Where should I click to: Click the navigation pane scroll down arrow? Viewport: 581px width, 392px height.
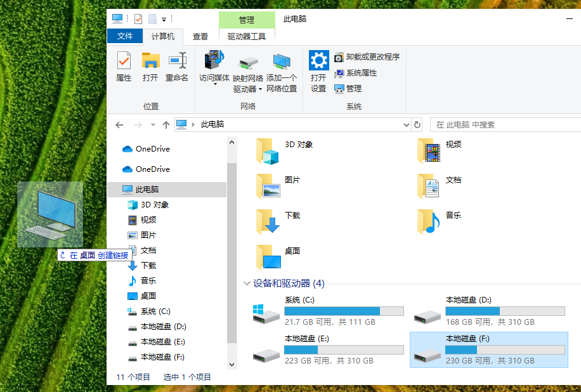tap(232, 365)
